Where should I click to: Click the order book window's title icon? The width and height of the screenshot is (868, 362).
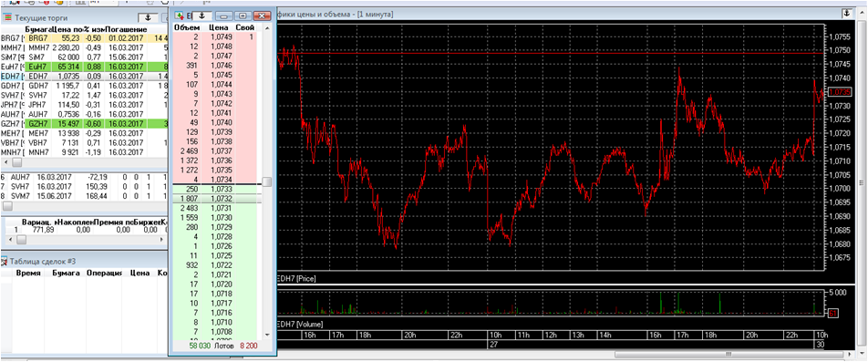coord(180,16)
